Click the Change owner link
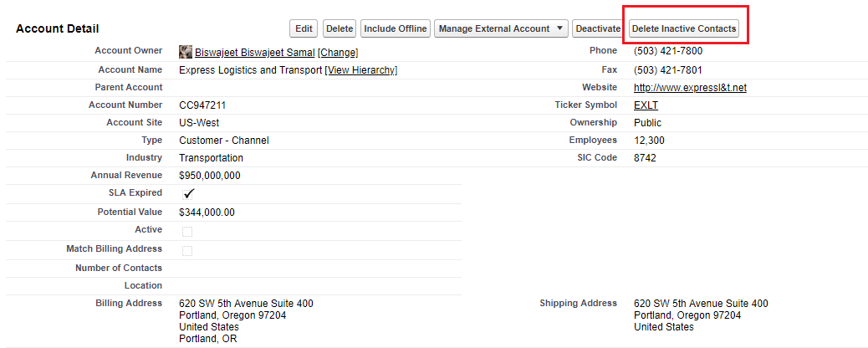This screenshot has width=868, height=348. (x=338, y=53)
